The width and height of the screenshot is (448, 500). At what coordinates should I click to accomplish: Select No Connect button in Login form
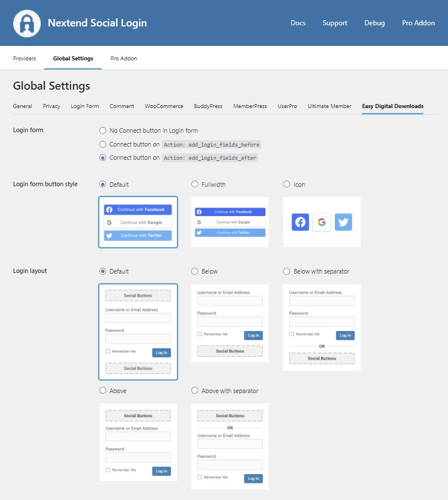pyautogui.click(x=103, y=130)
